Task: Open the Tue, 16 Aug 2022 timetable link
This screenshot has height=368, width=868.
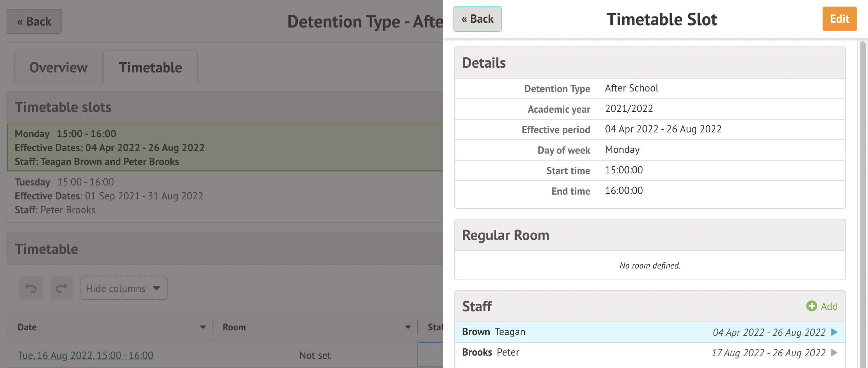Action: [85, 355]
